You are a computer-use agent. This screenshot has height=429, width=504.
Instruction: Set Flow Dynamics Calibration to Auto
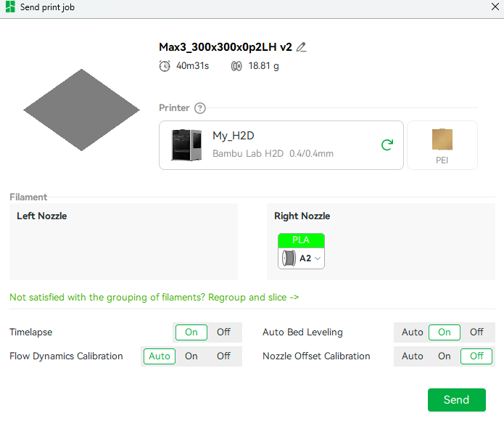point(160,356)
